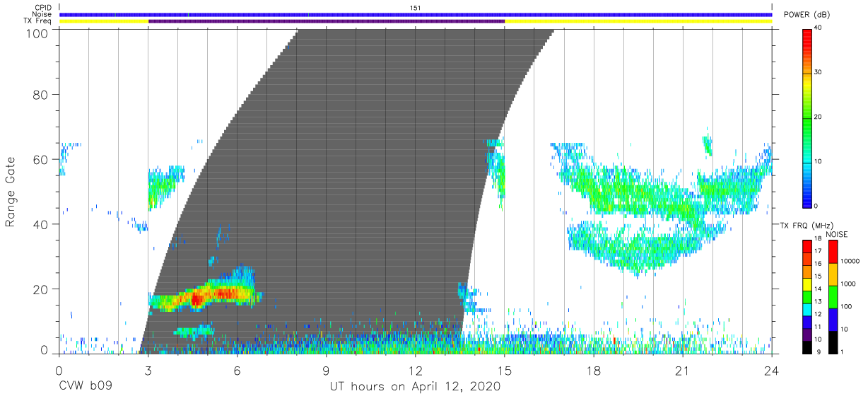Screen dimensions: 868x401
Task: Click the Range Gate axis label
Action: [11, 192]
